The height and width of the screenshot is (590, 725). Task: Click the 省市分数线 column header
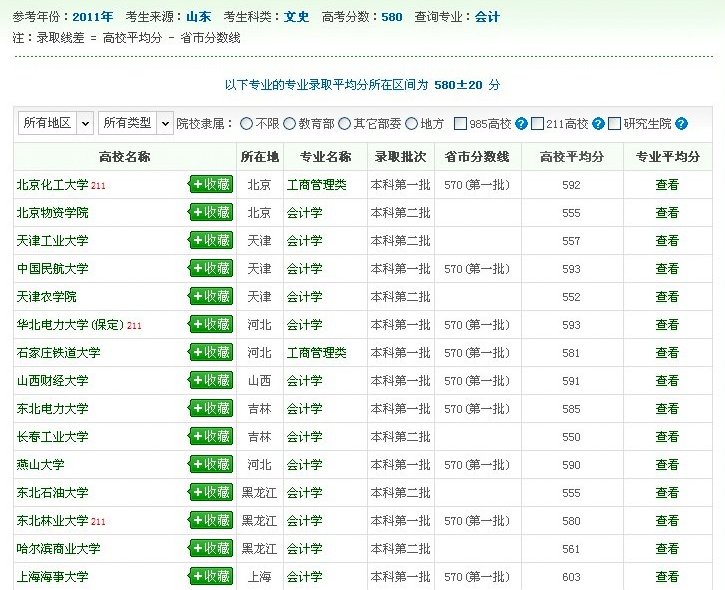477,157
